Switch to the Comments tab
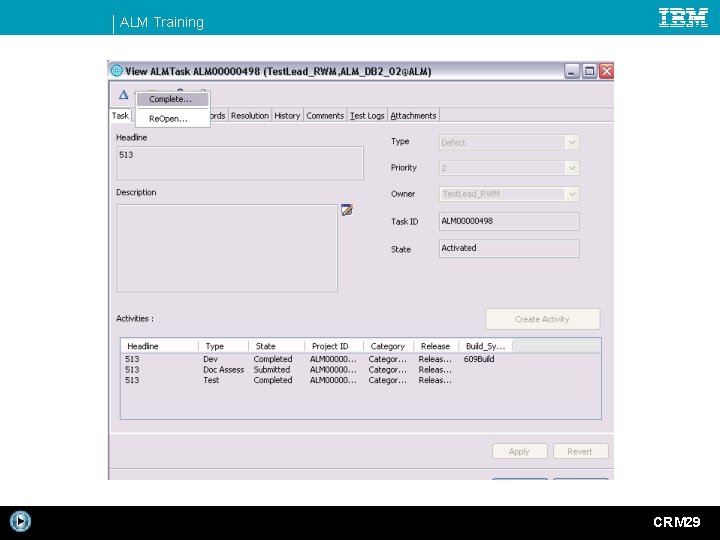 point(325,116)
